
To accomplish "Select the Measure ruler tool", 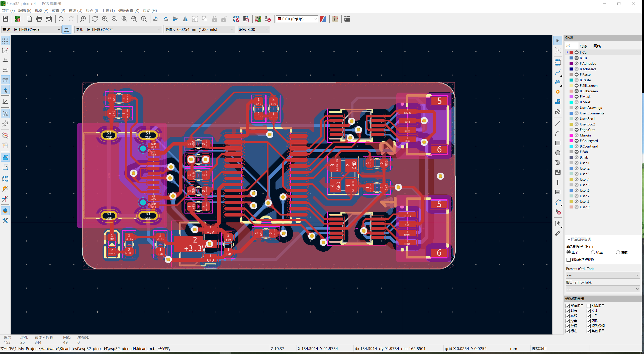I will pos(558,234).
